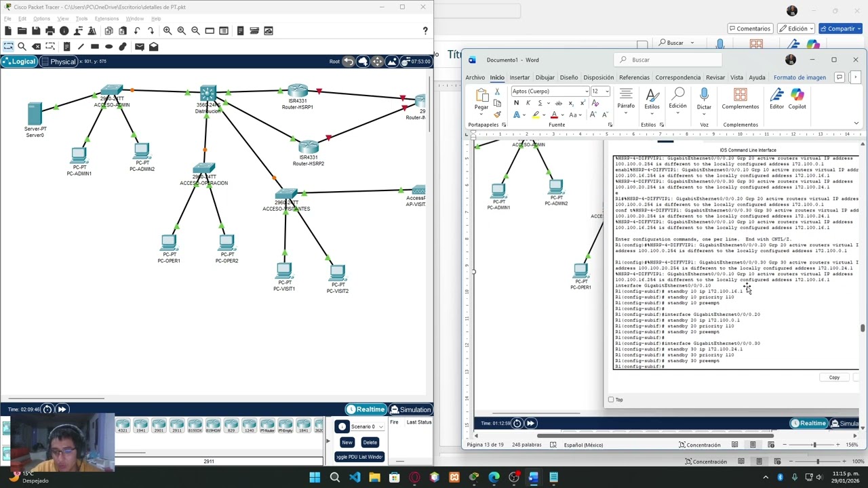
Task: Choose the Place Note tool in Packet Tracer
Action: [66, 46]
